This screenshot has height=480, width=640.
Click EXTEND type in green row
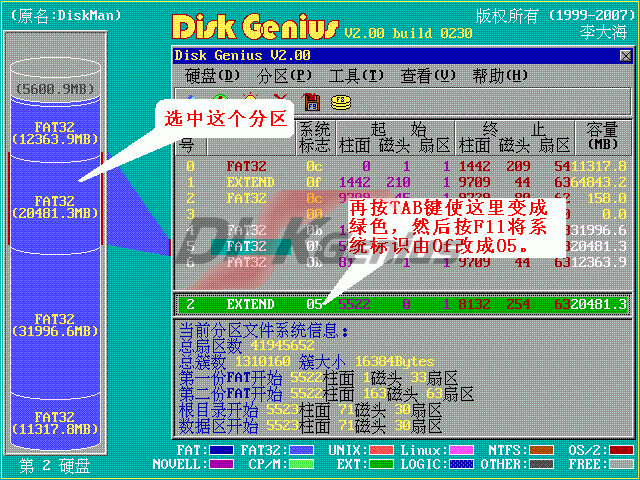pyautogui.click(x=251, y=304)
